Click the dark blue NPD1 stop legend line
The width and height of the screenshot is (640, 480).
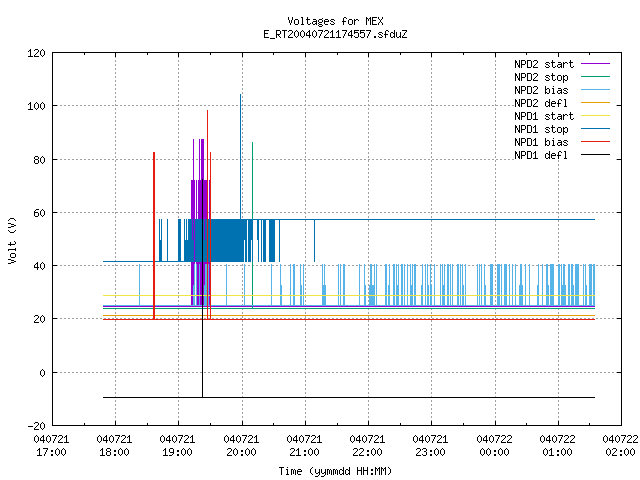(595, 129)
